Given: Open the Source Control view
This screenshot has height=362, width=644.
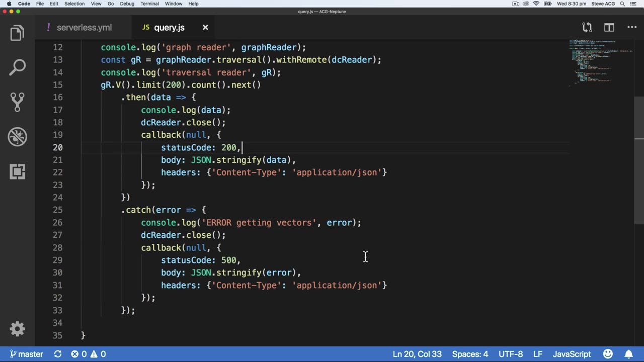Looking at the screenshot, I should 17,102.
